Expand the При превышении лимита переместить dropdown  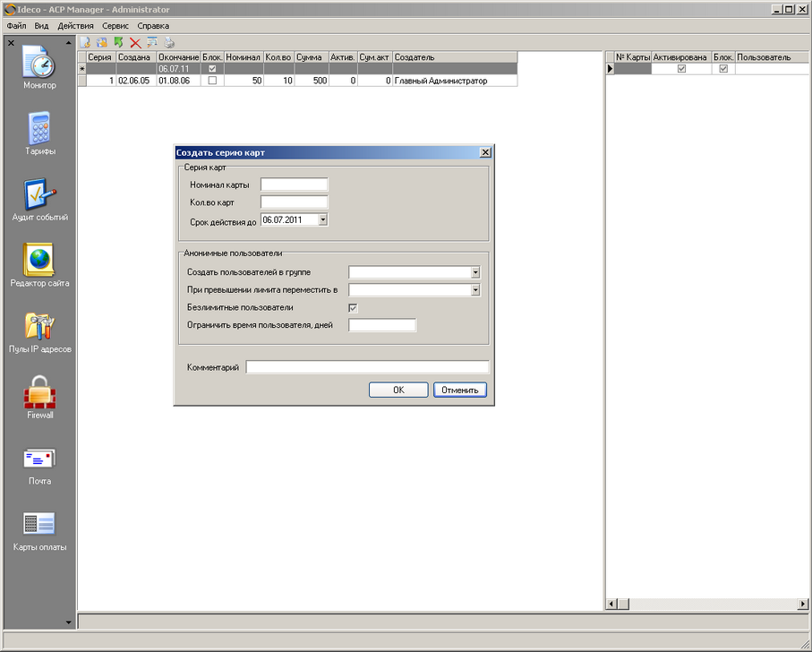click(x=475, y=290)
